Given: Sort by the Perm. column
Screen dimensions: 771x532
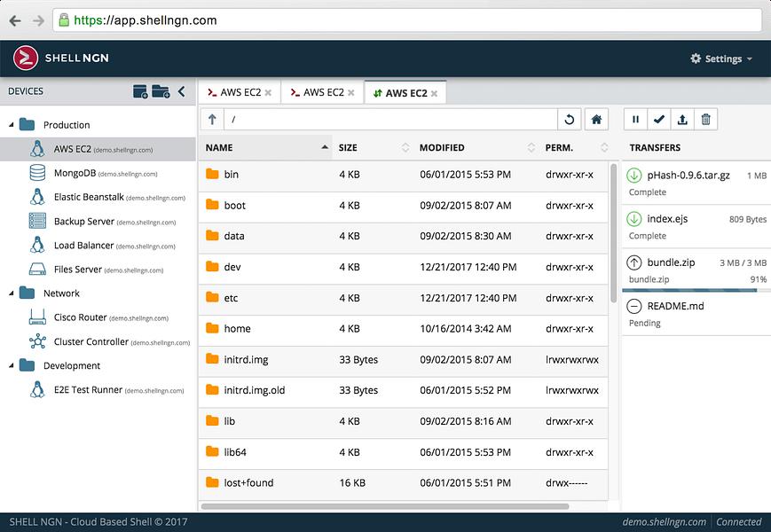Looking at the screenshot, I should pos(575,147).
